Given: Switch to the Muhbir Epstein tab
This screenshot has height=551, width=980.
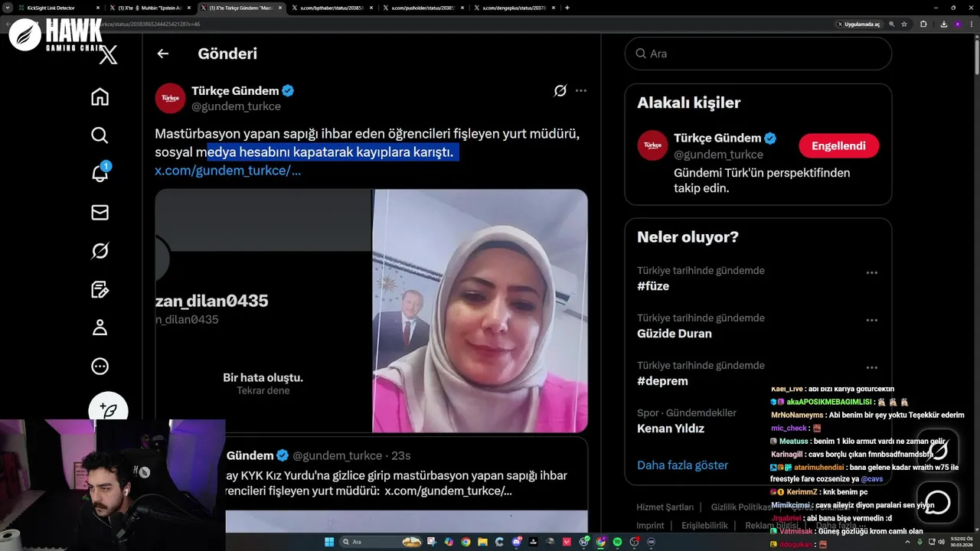Looking at the screenshot, I should click(x=149, y=8).
